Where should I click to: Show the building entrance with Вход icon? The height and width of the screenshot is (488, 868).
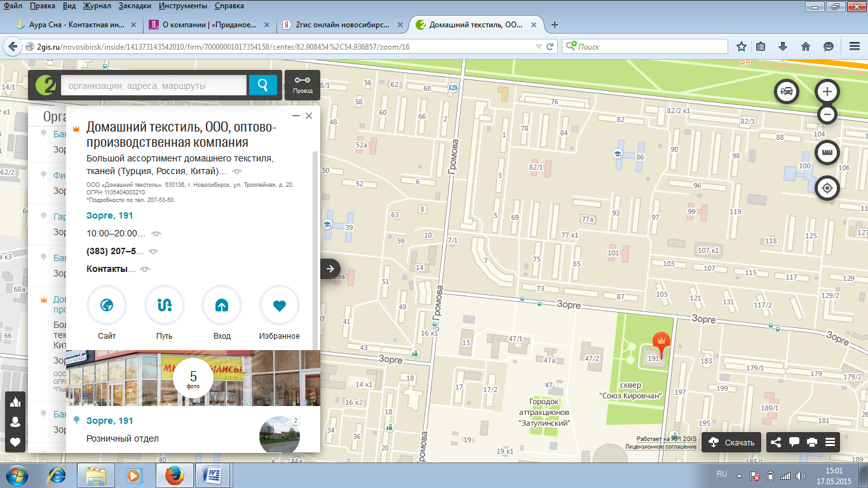click(x=222, y=305)
